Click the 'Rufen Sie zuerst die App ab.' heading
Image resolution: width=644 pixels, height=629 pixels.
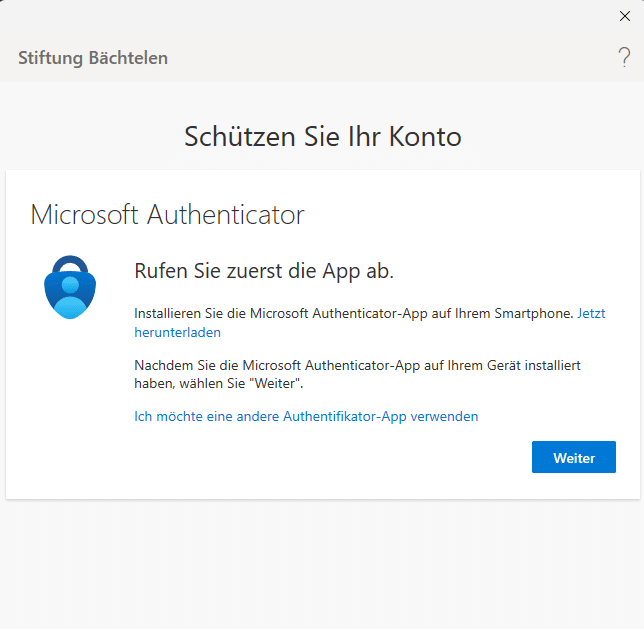[264, 271]
